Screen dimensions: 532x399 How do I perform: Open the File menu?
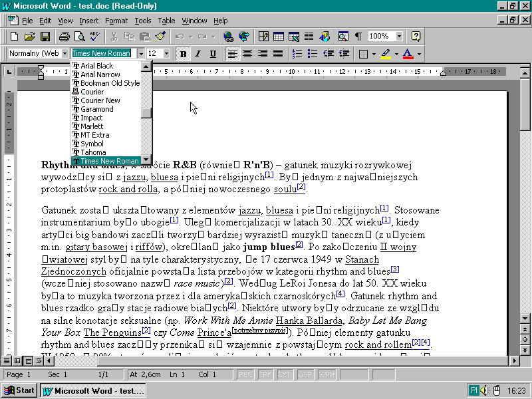27,21
